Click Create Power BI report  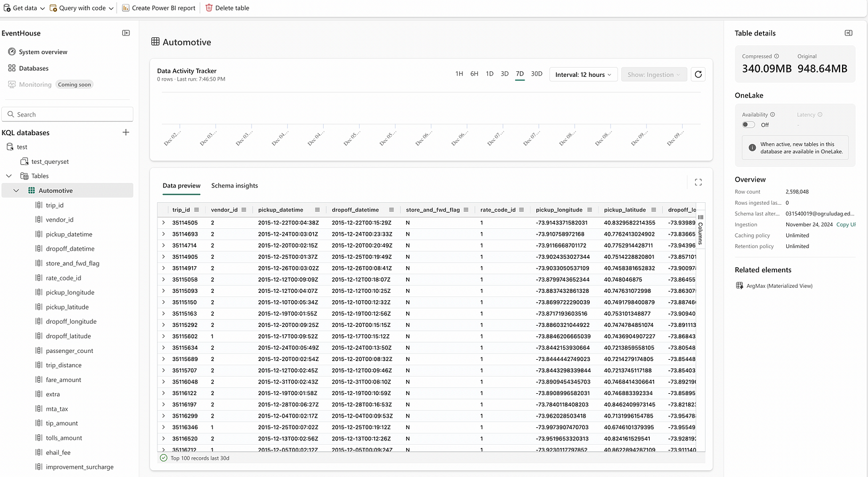[159, 8]
